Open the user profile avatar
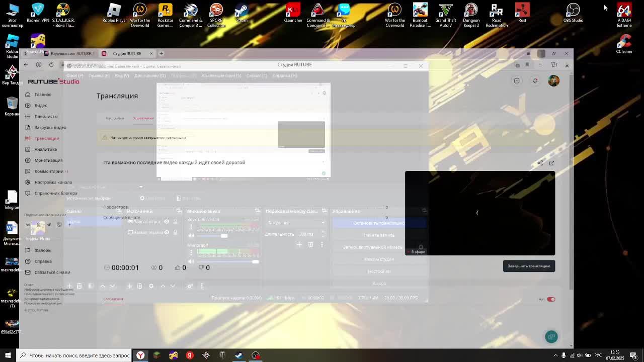Image resolution: width=644 pixels, height=362 pixels. (x=553, y=80)
